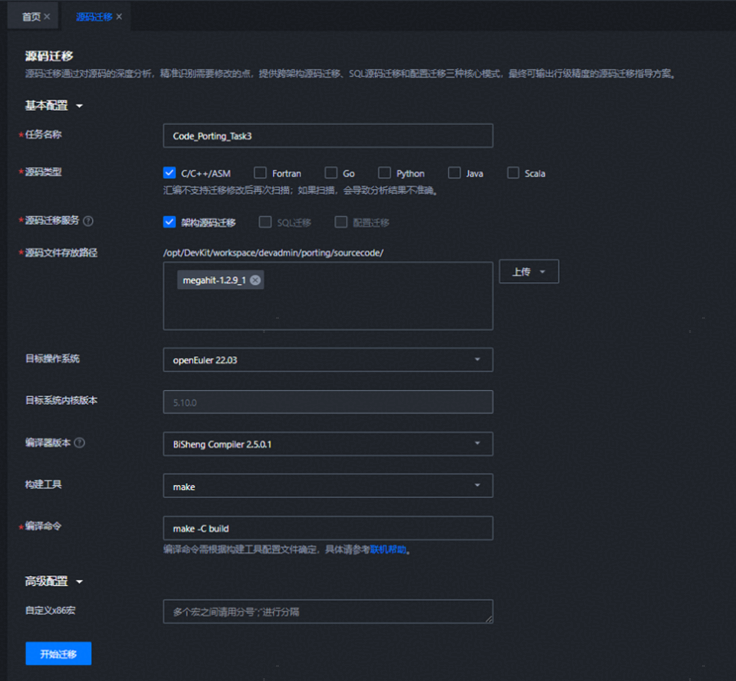Open the 联机帮助 link
The height and width of the screenshot is (681, 736).
click(388, 549)
